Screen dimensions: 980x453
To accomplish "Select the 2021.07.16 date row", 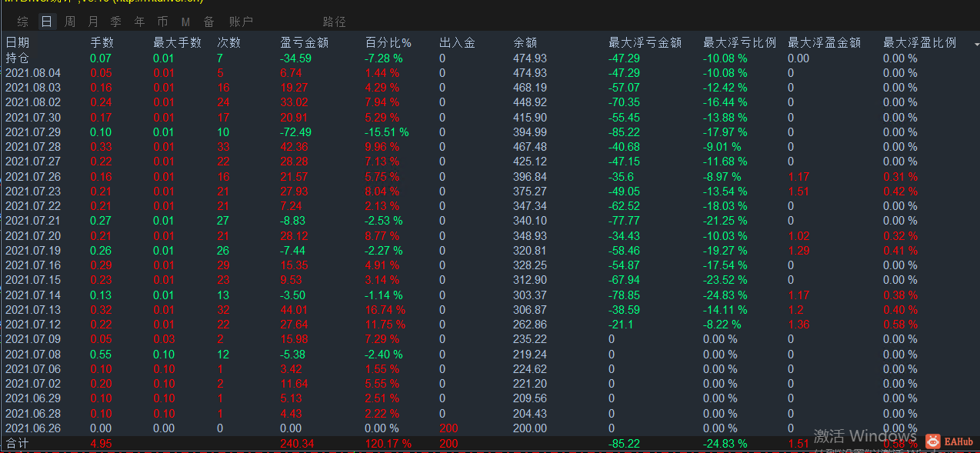I will (490, 265).
